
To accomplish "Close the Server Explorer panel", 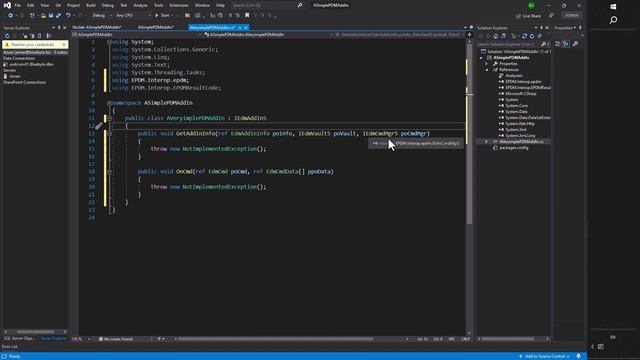I will (64, 28).
